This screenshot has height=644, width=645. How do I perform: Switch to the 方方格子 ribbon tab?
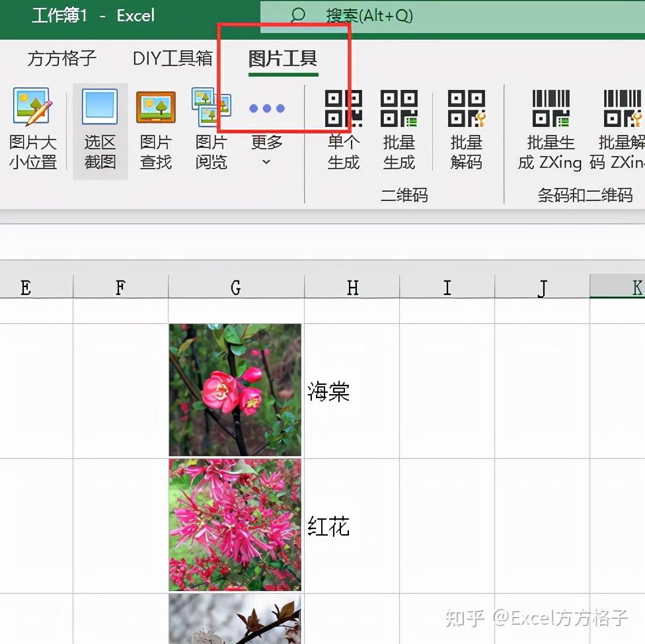click(60, 58)
